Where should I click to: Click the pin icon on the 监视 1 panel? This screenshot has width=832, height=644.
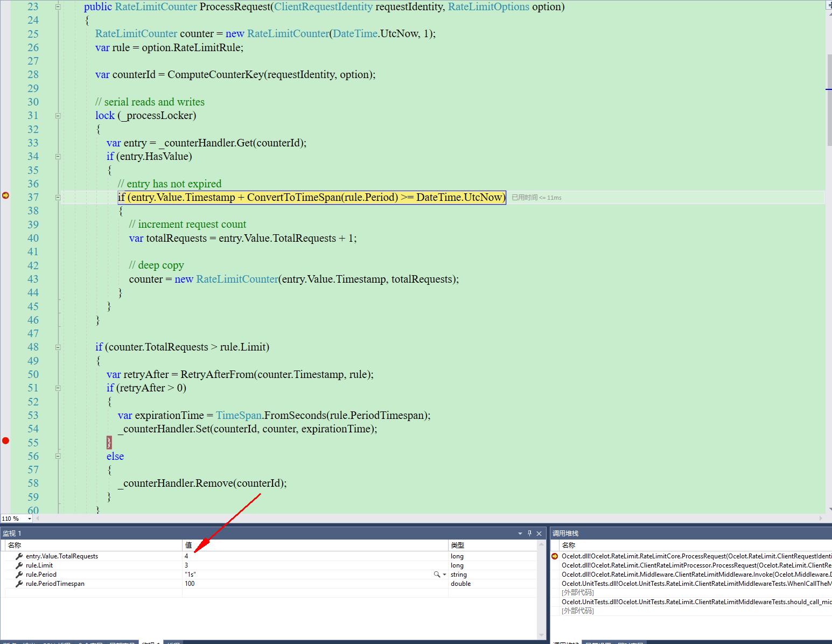(x=529, y=533)
